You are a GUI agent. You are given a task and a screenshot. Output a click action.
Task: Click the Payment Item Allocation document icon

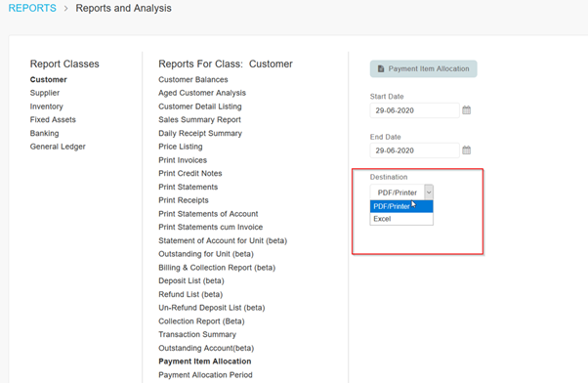click(381, 69)
